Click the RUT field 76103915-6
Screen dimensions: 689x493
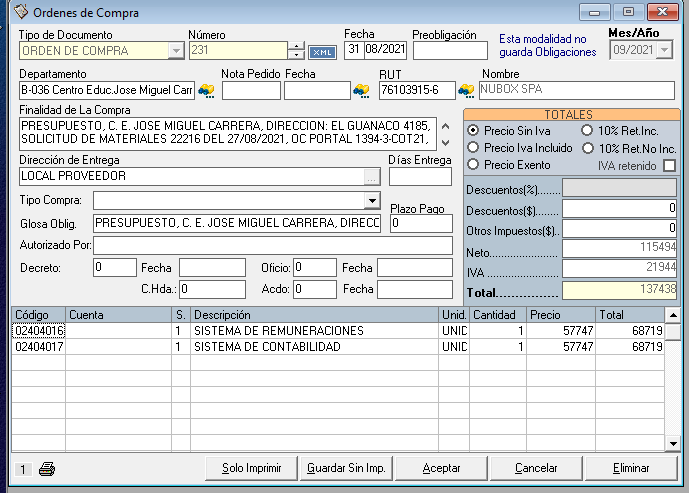point(417,90)
